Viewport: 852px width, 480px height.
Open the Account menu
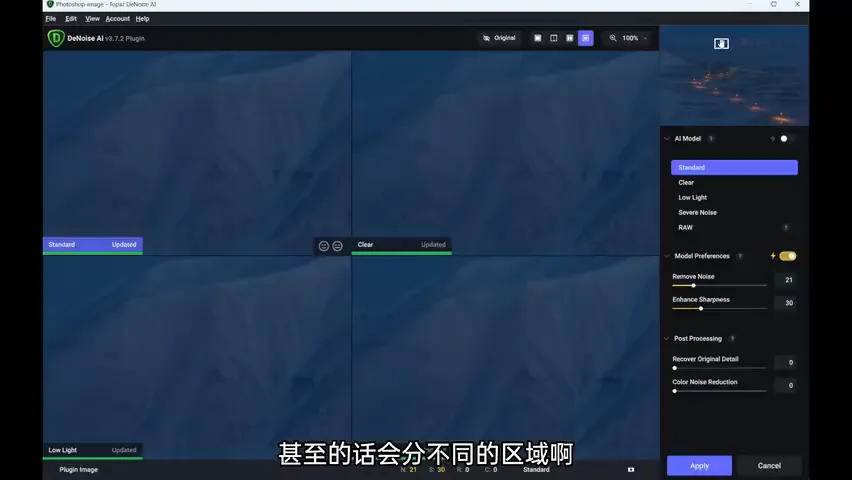[x=117, y=18]
